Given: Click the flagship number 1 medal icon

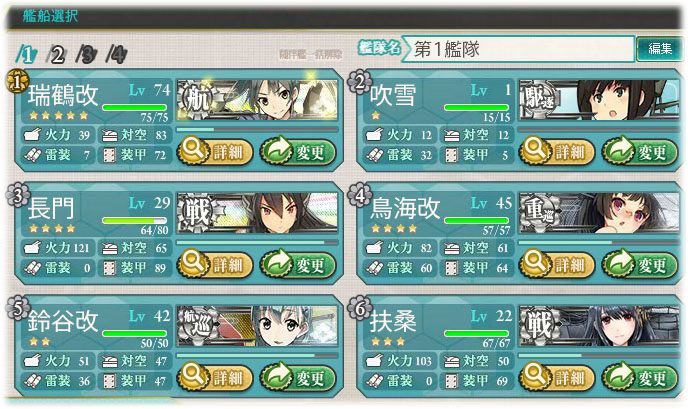Looking at the screenshot, I should point(17,82).
